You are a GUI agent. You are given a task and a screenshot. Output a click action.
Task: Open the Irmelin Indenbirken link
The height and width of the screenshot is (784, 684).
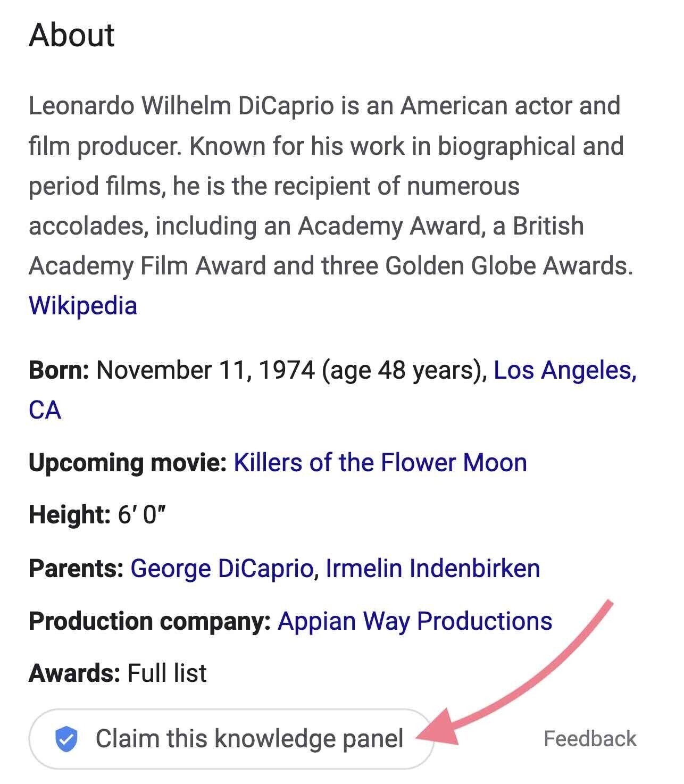click(x=432, y=568)
